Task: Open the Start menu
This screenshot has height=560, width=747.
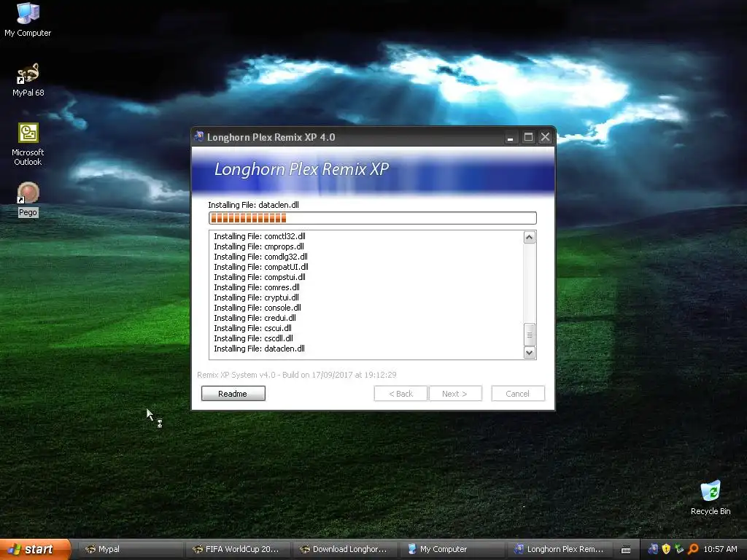Action: pos(35,549)
